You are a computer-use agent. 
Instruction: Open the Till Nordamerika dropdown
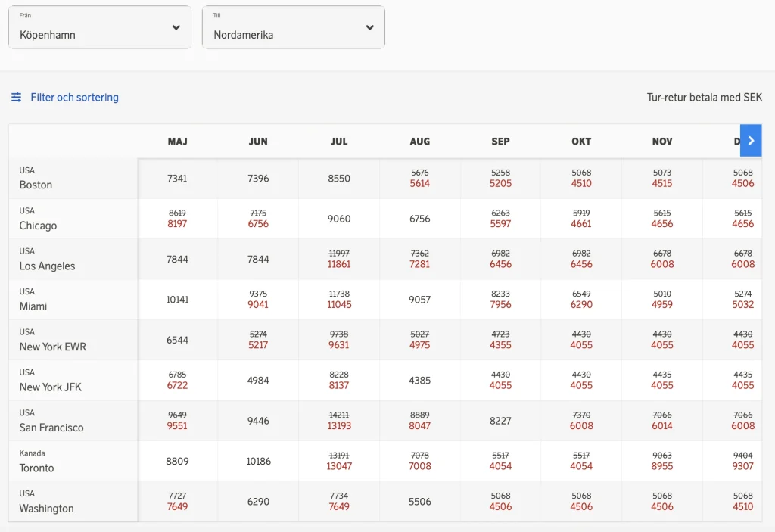tap(294, 27)
